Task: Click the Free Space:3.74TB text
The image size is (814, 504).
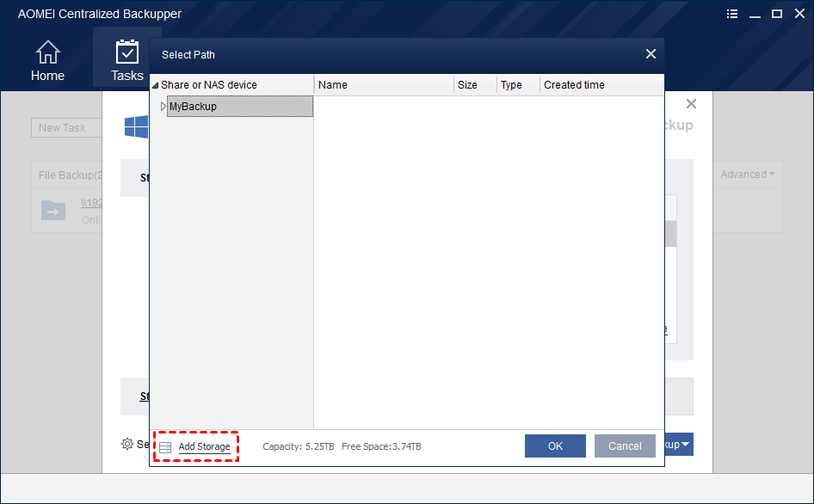Action: (x=381, y=446)
